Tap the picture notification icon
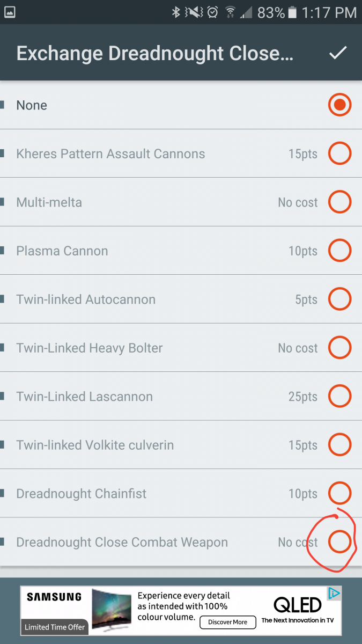This screenshot has width=362, height=644. tap(10, 12)
